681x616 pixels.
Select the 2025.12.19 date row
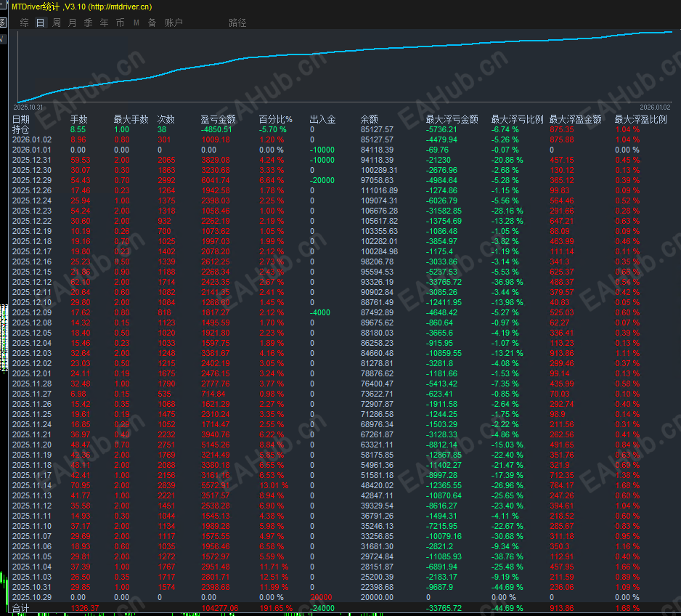point(32,231)
